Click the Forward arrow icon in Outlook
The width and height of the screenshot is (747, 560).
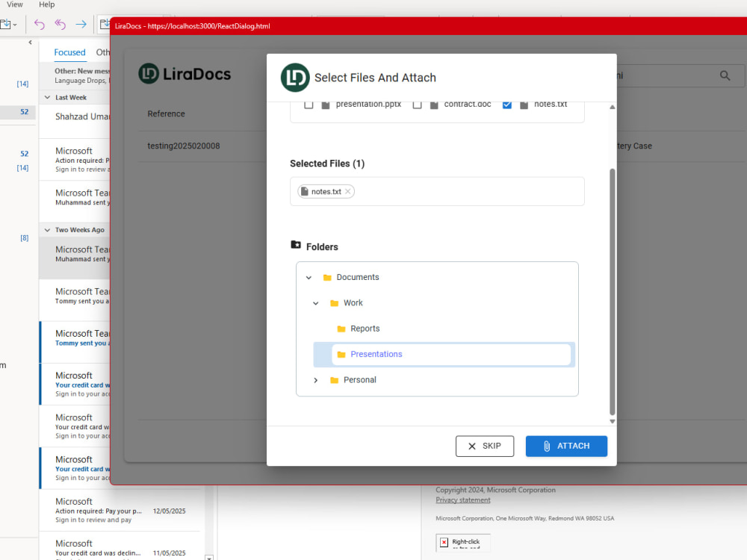(81, 25)
